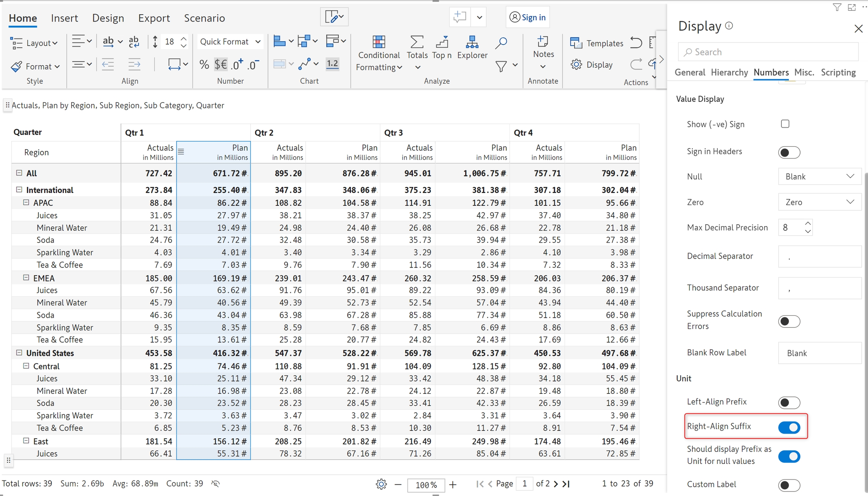Click the percentage number format icon
Viewport: 868px width, 496px height.
pos(204,65)
